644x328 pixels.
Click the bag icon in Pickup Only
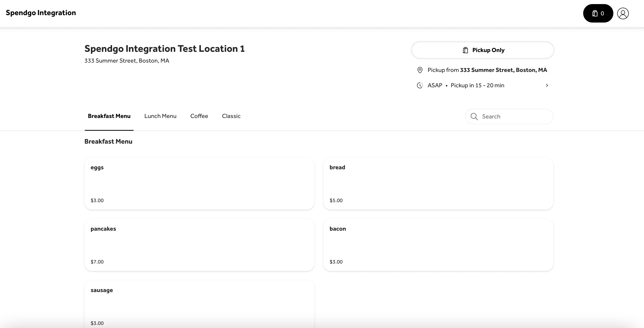[465, 50]
